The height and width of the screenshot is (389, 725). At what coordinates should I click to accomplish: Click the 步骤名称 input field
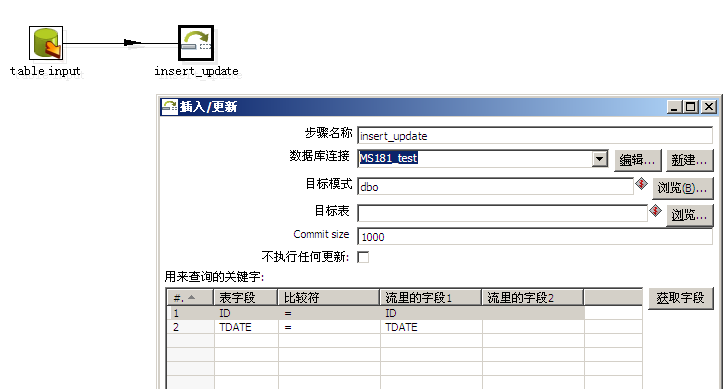coord(535,136)
